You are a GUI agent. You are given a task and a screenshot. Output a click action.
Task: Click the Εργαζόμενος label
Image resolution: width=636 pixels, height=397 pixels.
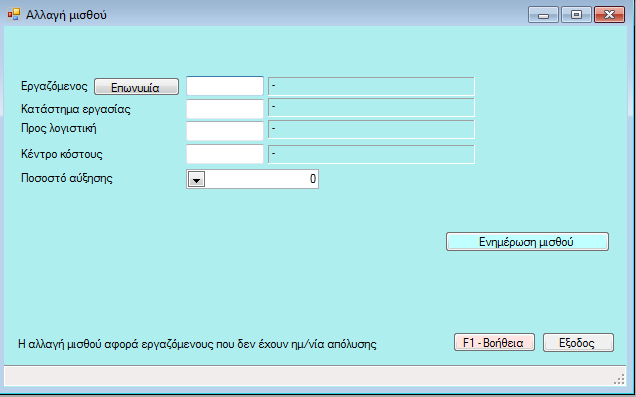tap(54, 86)
